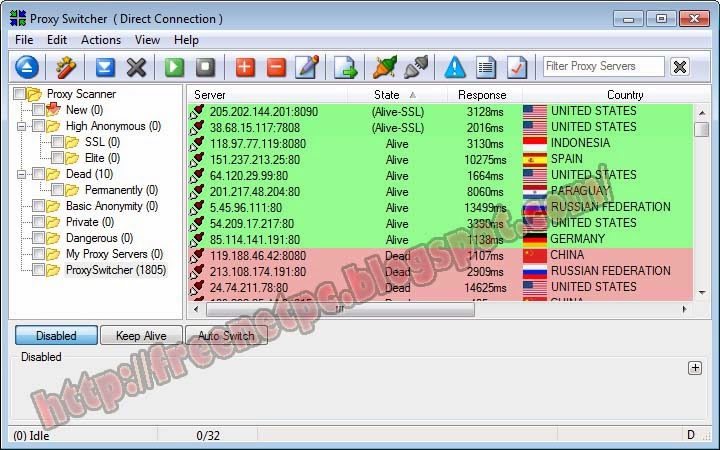The height and width of the screenshot is (450, 720).
Task: Tick the ProxySwitcher (1805) checkbox
Action: pos(38,270)
